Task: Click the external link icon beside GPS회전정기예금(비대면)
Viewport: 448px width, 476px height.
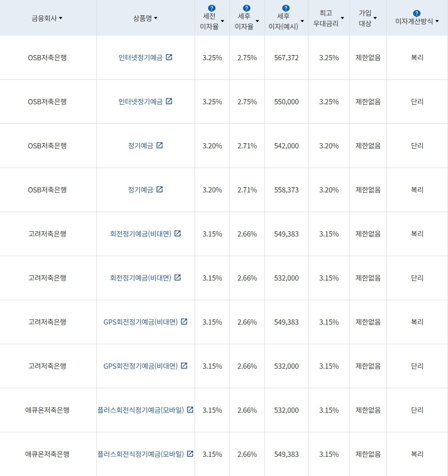Action: click(x=184, y=322)
